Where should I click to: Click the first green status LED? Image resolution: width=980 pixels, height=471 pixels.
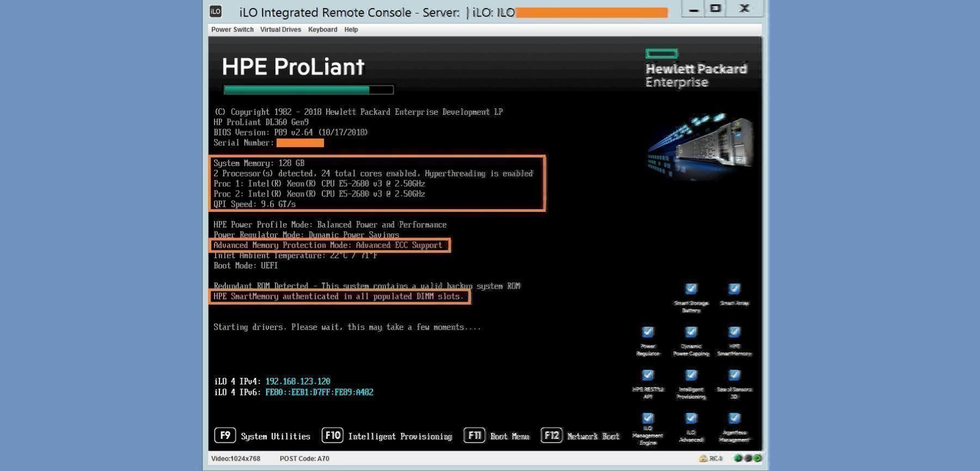(x=738, y=458)
